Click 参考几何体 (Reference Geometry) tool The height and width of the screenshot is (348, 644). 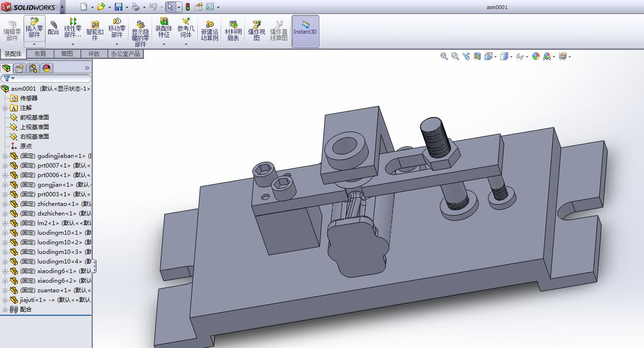pyautogui.click(x=186, y=28)
